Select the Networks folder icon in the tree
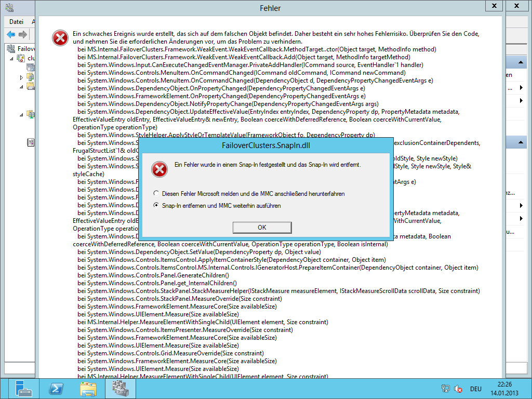This screenshot has height=399, width=532. (x=31, y=114)
